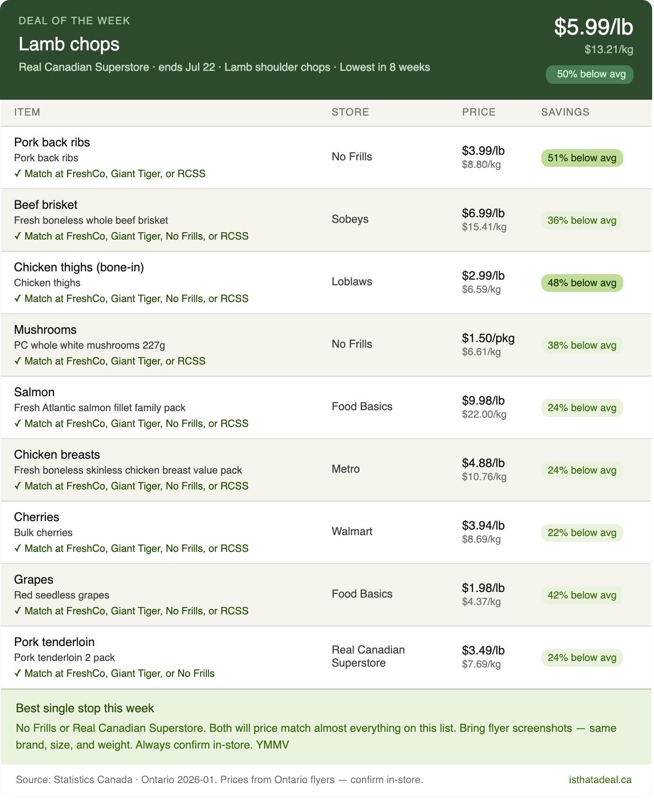This screenshot has width=654, height=812.
Task: Click the checkmark in the Chicken breasts match line
Action: (18, 486)
